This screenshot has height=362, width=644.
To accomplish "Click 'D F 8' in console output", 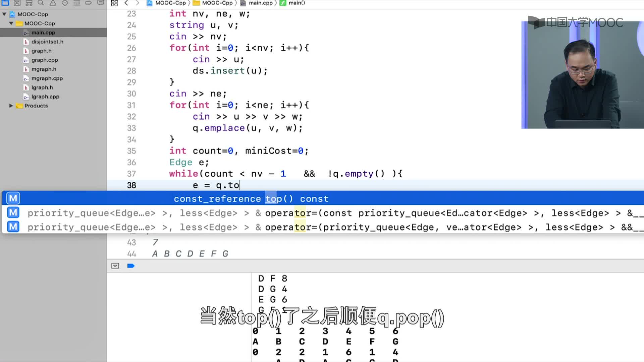I will click(273, 279).
